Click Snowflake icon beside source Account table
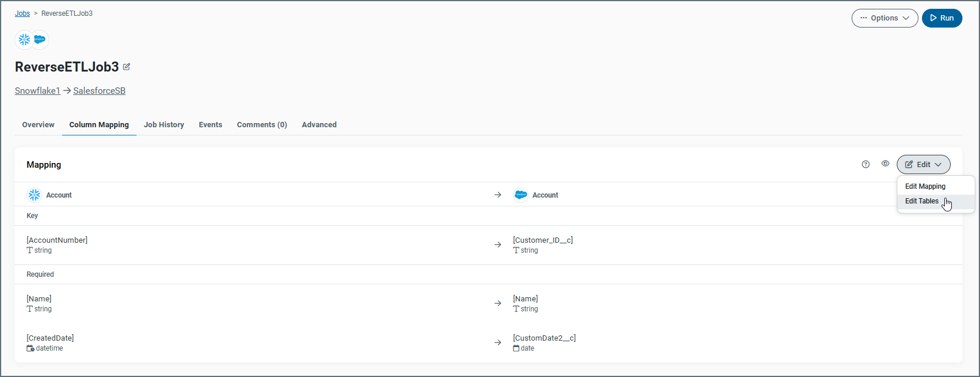Viewport: 980px width, 377px height. click(35, 195)
